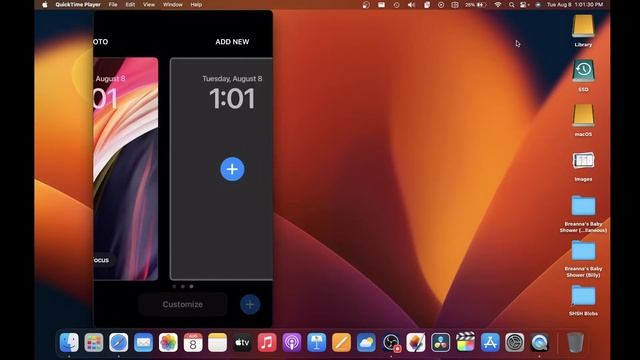Select the colorful swirl lock screen wallpaper
Image resolution: width=640 pixels, height=360 pixels.
tap(126, 169)
